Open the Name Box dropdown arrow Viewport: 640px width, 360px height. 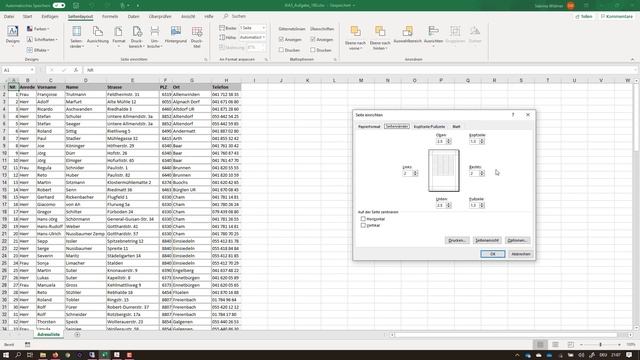[x=32, y=70]
